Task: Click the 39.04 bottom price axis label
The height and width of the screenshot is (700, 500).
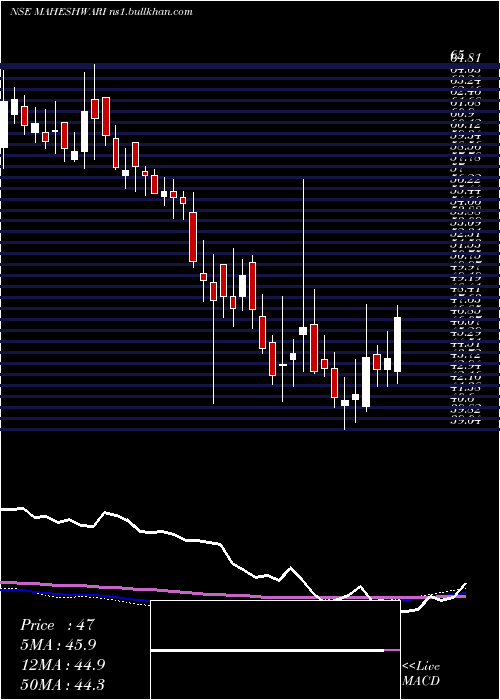Action: point(465,421)
